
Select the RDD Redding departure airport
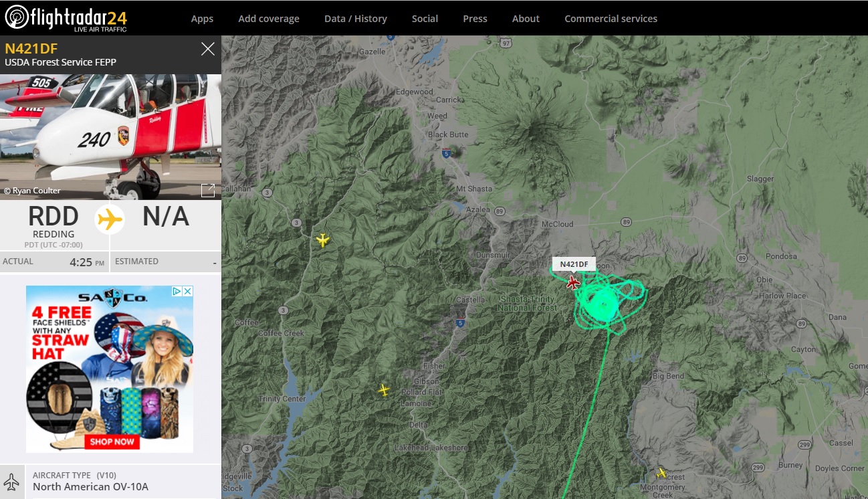[x=53, y=222]
